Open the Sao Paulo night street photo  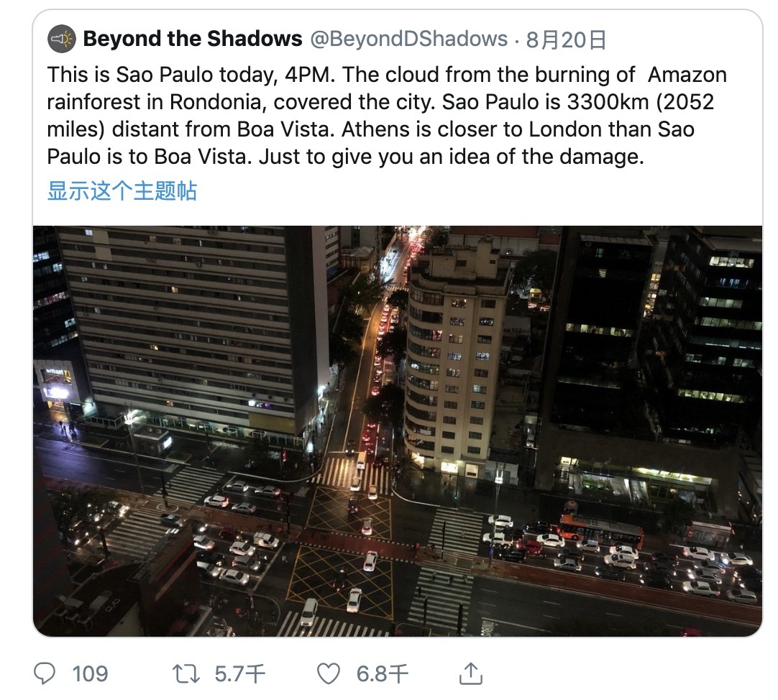tap(397, 431)
